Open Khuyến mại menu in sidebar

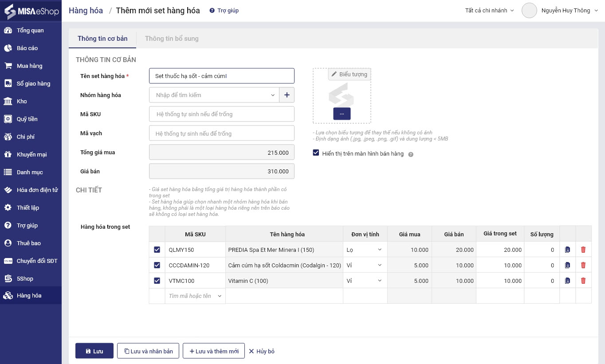pyautogui.click(x=31, y=154)
